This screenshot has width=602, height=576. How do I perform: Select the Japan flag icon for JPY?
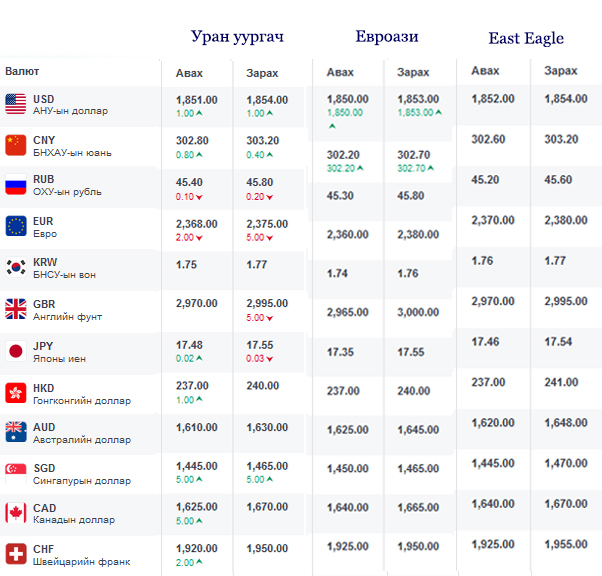15,351
